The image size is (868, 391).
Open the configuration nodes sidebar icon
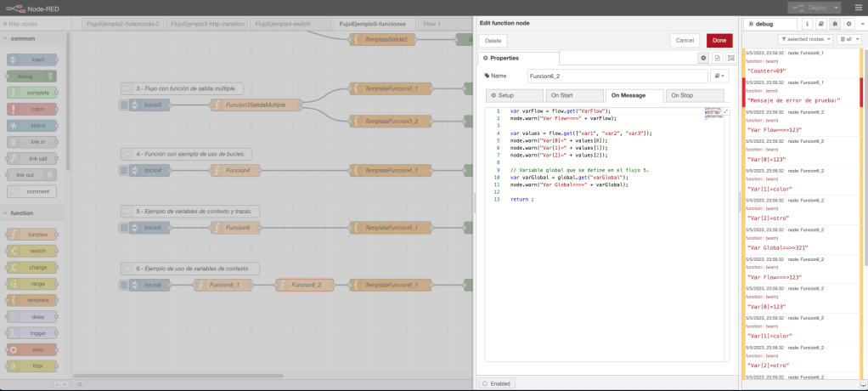[x=848, y=24]
